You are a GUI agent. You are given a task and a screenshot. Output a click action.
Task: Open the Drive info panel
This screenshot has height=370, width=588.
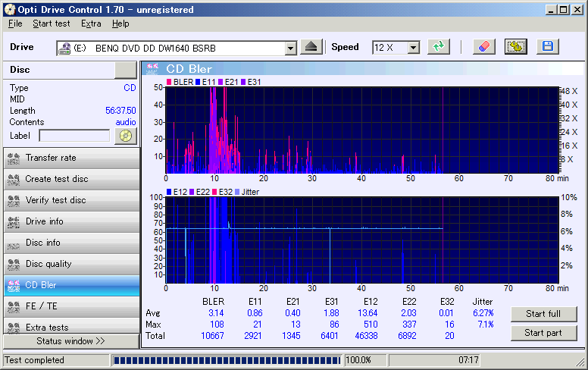[x=70, y=221]
